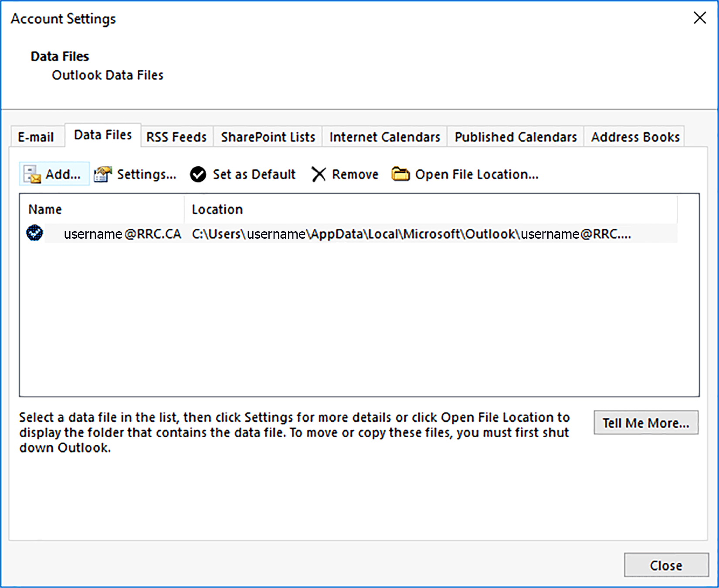Open the Published Calendars tab
The height and width of the screenshot is (588, 719).
(x=515, y=136)
